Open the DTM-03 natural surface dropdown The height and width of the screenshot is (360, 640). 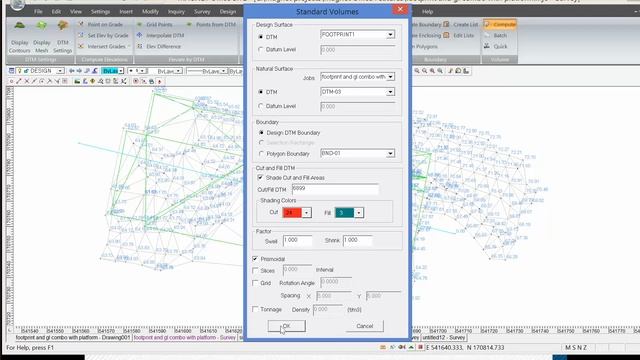click(390, 92)
